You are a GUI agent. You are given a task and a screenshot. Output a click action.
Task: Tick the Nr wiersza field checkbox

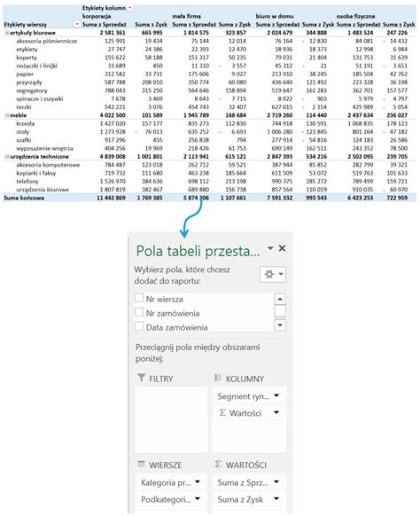[x=139, y=298]
